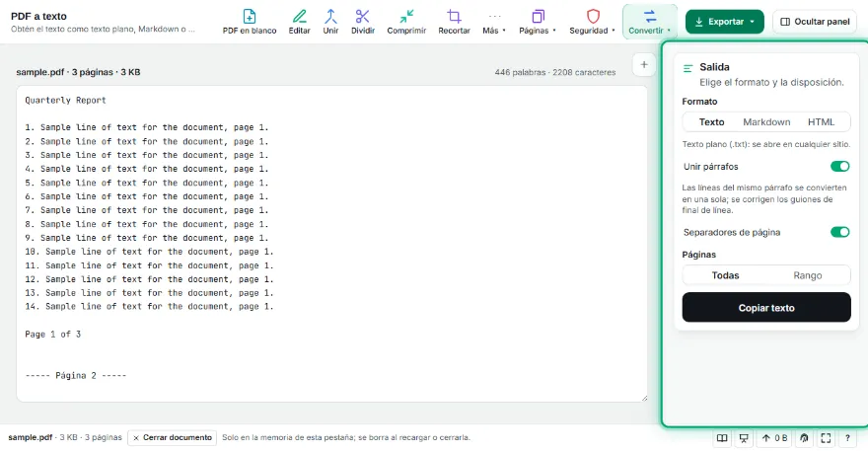Click the upload 0 B indicator
The width and height of the screenshot is (868, 451).
click(774, 438)
